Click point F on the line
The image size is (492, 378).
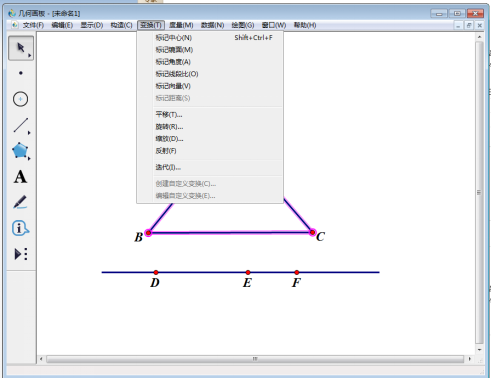pyautogui.click(x=297, y=272)
